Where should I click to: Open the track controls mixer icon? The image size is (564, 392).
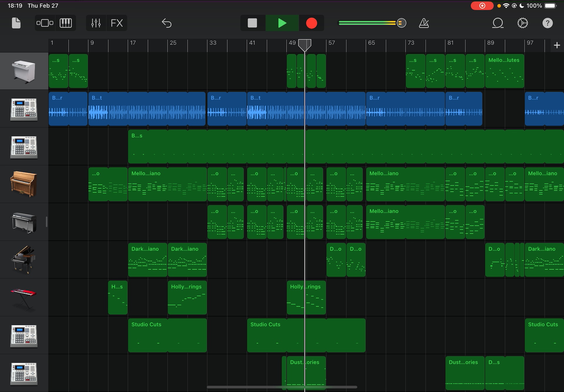[96, 23]
